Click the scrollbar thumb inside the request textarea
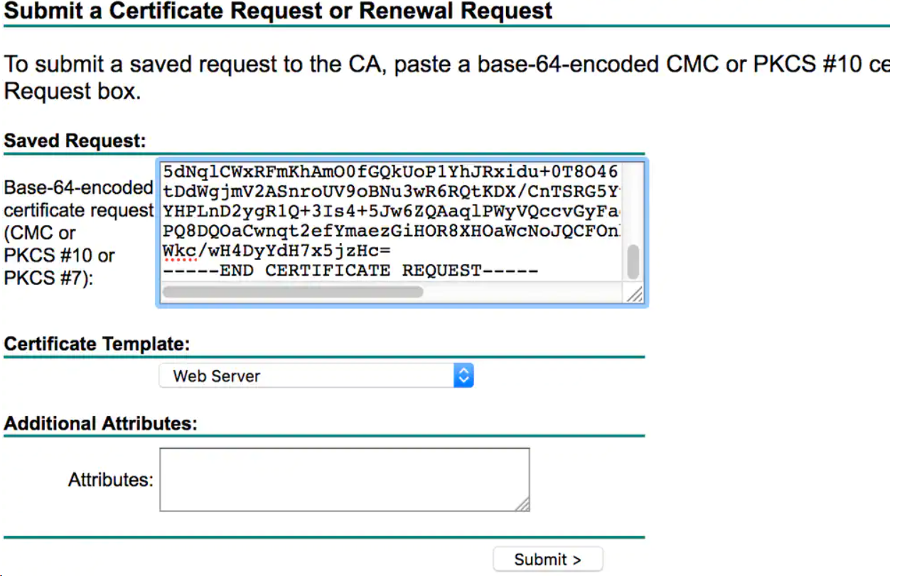 pyautogui.click(x=633, y=261)
